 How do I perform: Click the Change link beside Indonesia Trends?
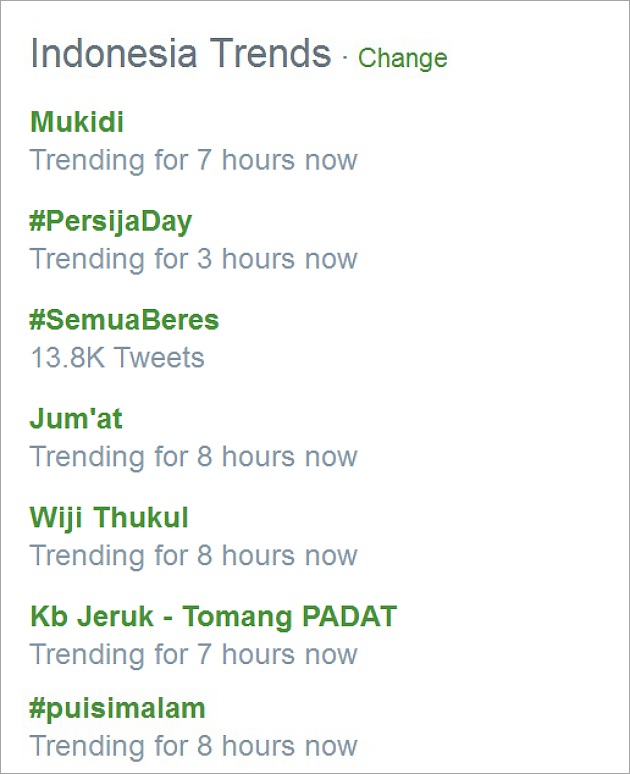[x=402, y=58]
